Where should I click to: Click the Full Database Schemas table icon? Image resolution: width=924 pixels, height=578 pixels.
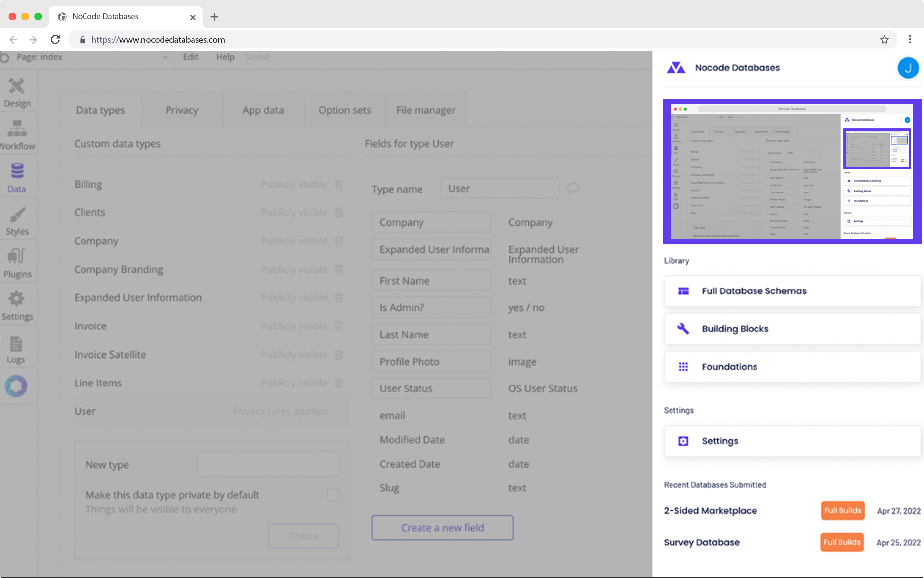coord(683,291)
